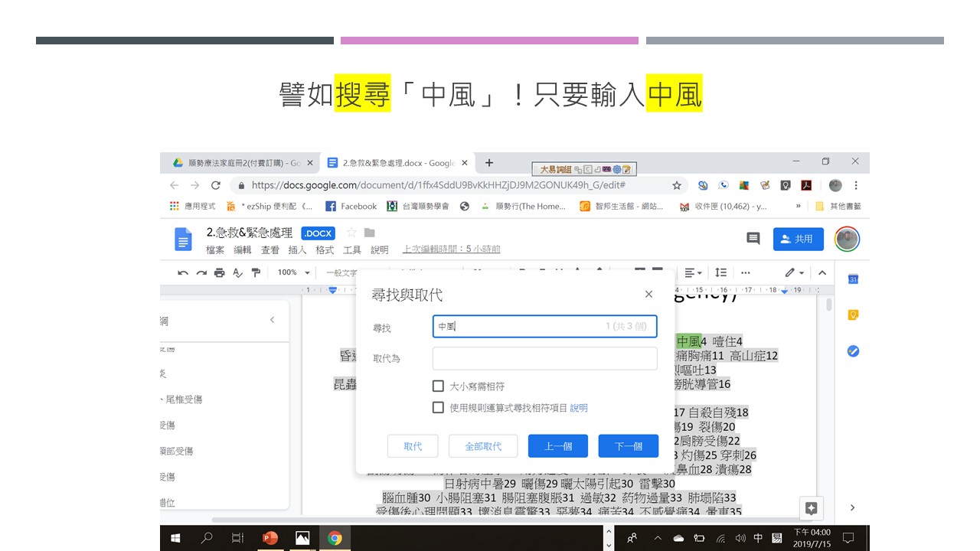This screenshot has height=551, width=980.
Task: Open the text alignment dropdown
Action: (x=693, y=272)
